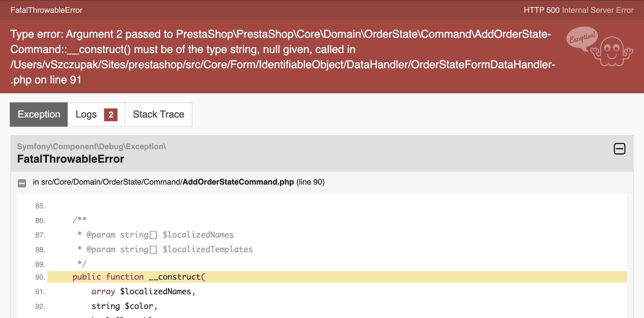Collapse the AddOrderStateCommand.php code trace

(x=22, y=183)
